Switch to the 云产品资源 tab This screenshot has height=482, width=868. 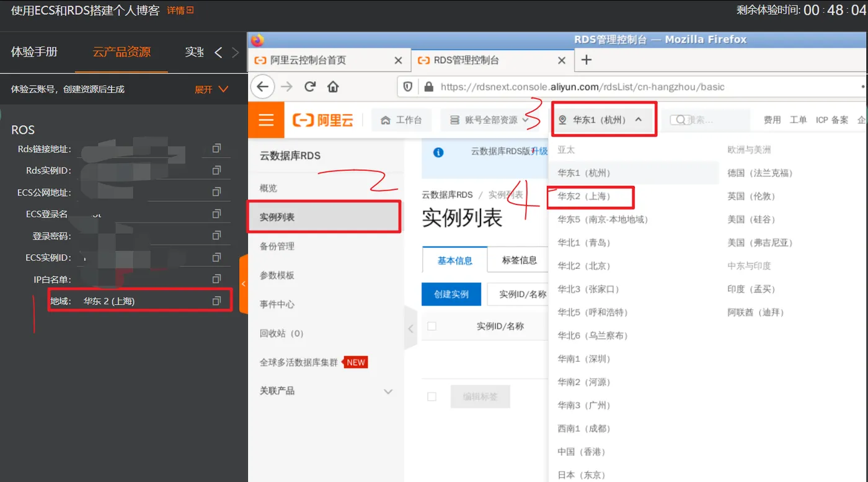(122, 52)
